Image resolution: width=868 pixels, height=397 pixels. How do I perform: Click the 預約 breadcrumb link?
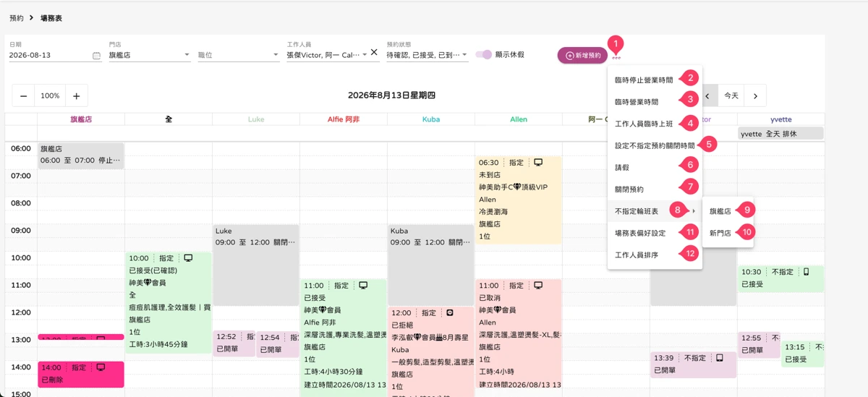point(16,18)
